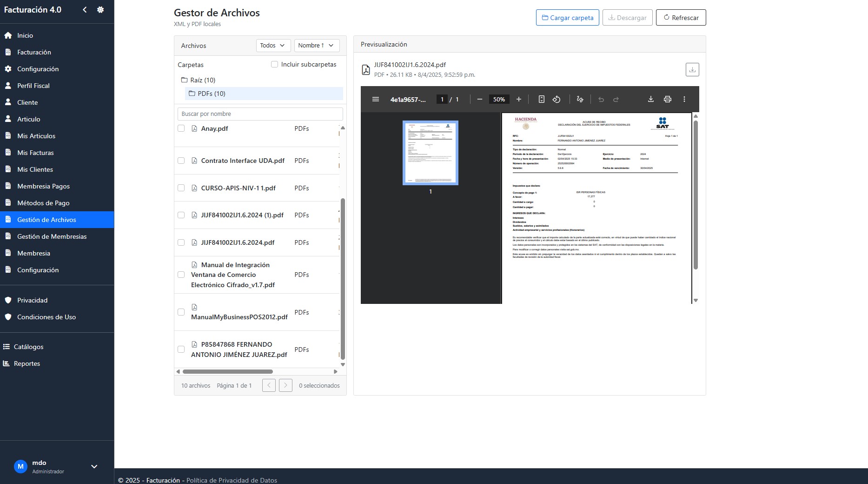The width and height of the screenshot is (868, 484).
Task: Print the previewed PDF document
Action: 668,99
